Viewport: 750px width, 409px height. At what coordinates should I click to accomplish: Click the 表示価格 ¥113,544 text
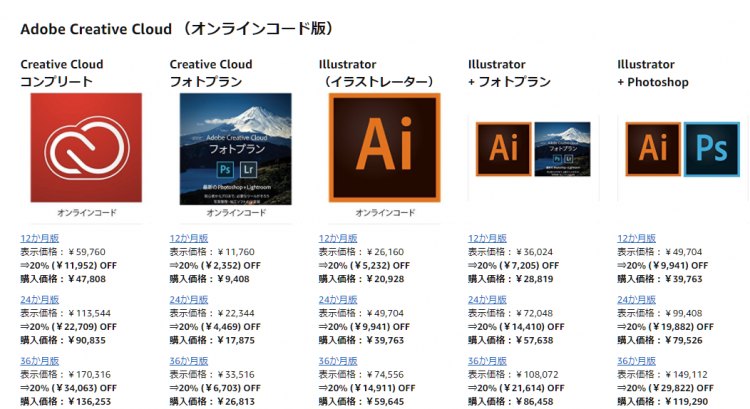point(66,313)
